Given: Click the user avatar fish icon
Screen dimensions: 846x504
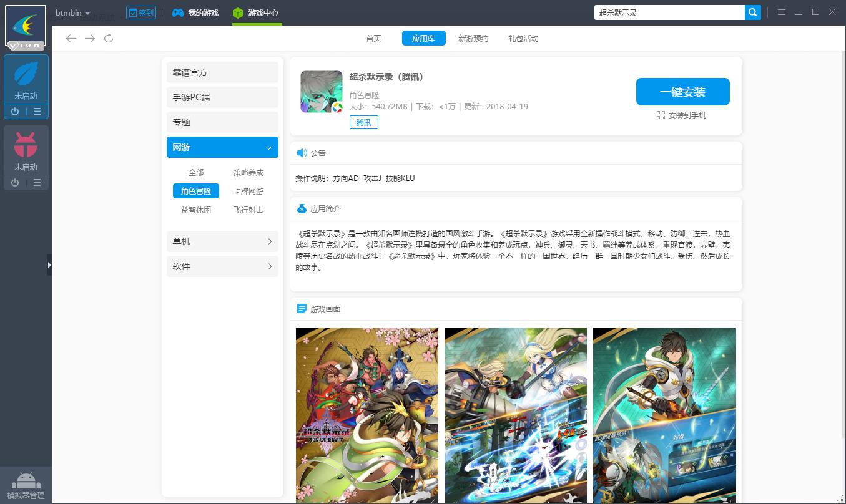Looking at the screenshot, I should point(26,26).
